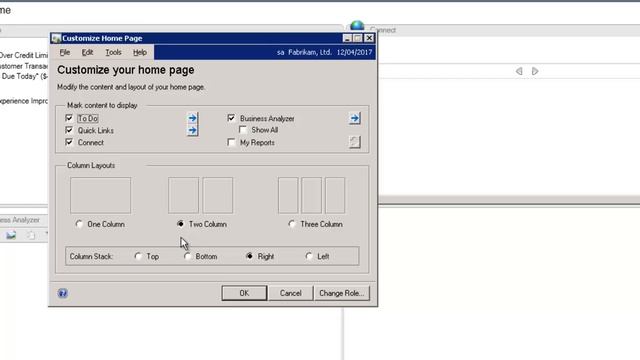Image resolution: width=640 pixels, height=360 pixels.
Task: Set Column Stack to Right
Action: tap(249, 256)
